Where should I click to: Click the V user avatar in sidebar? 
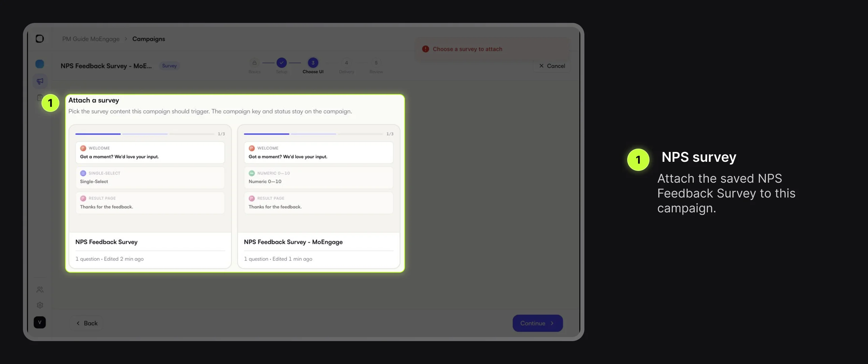tap(40, 323)
